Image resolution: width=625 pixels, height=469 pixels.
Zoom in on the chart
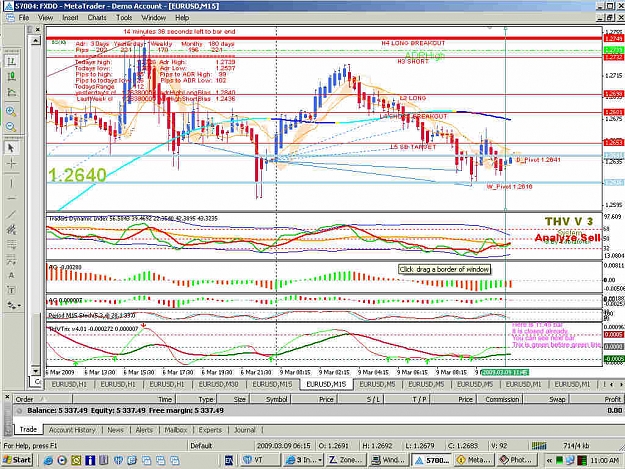tap(11, 111)
